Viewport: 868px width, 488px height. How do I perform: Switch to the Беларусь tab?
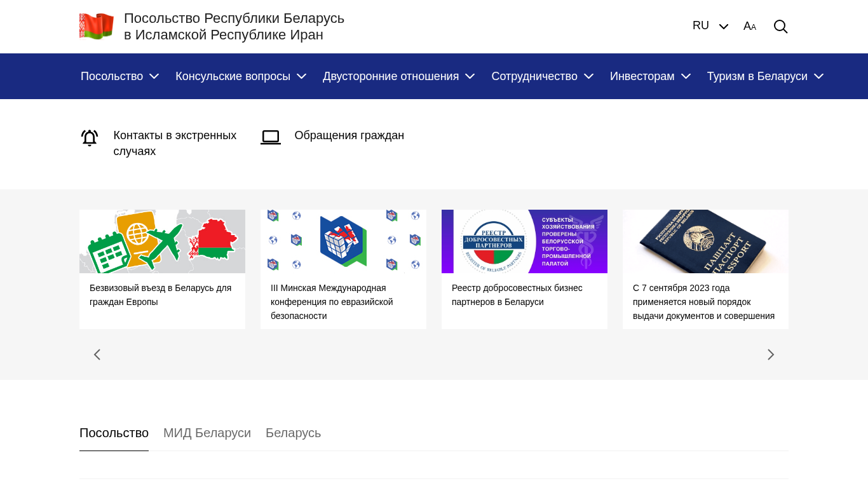tap(293, 433)
